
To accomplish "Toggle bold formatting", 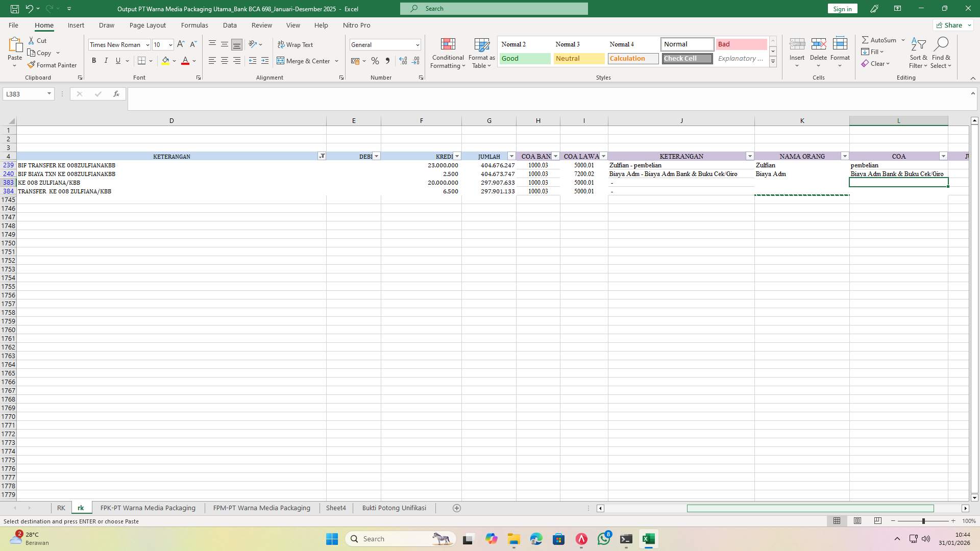I will (94, 60).
